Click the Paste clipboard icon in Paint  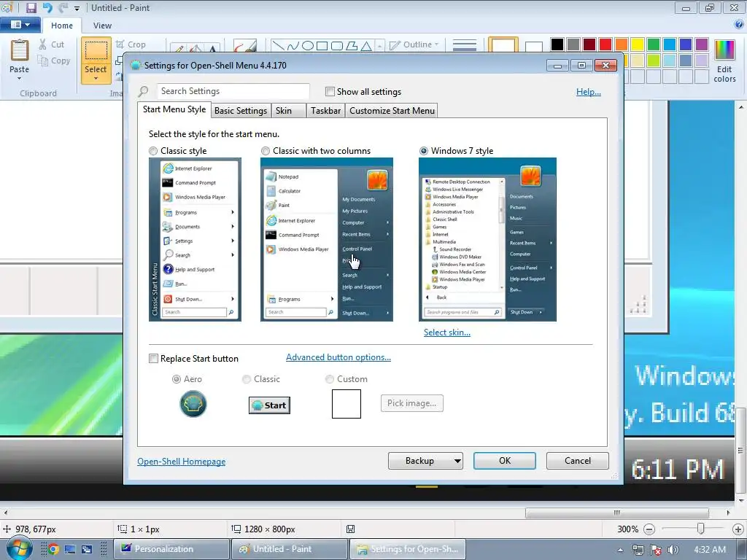tap(20, 50)
